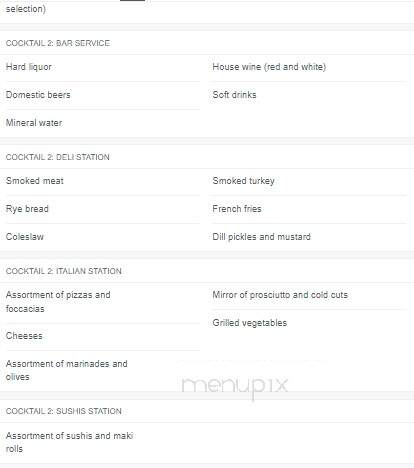
Task: Select the Smoked meat item
Action: pos(35,181)
